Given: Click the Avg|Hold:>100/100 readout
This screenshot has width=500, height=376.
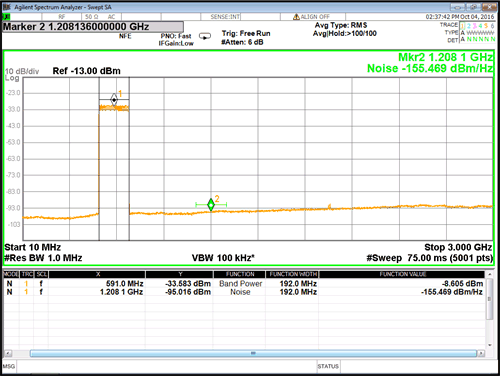Looking at the screenshot, I should [x=345, y=33].
